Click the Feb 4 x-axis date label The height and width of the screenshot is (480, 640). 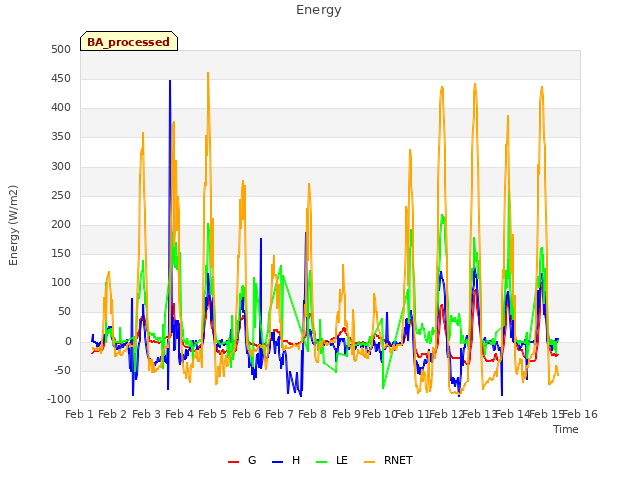pyautogui.click(x=179, y=415)
